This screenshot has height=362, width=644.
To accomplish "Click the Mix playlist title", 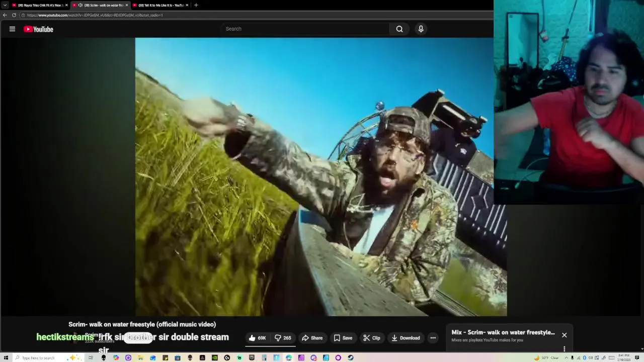I will pyautogui.click(x=503, y=332).
